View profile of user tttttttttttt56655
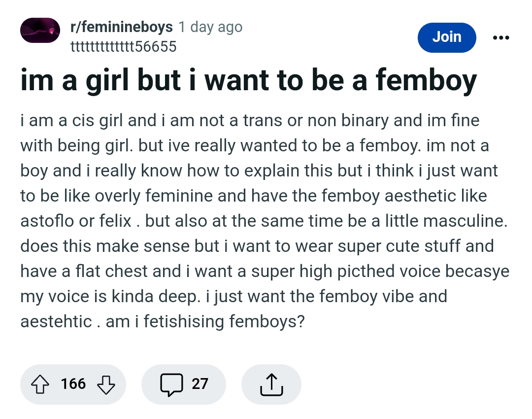This screenshot has width=532, height=419. tap(124, 47)
